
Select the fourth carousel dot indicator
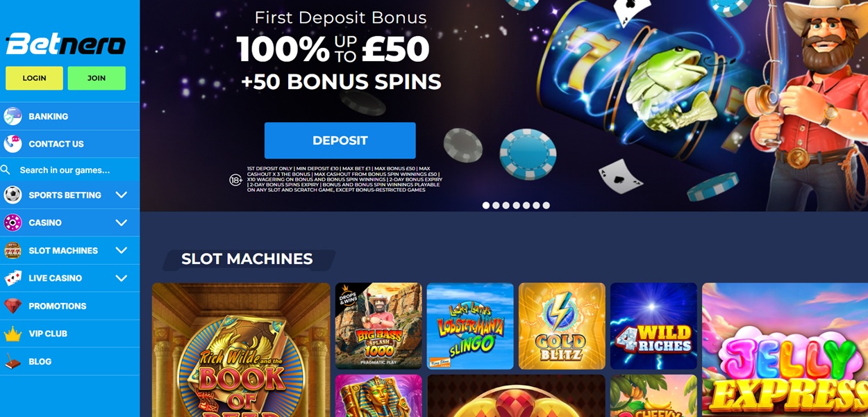click(516, 206)
